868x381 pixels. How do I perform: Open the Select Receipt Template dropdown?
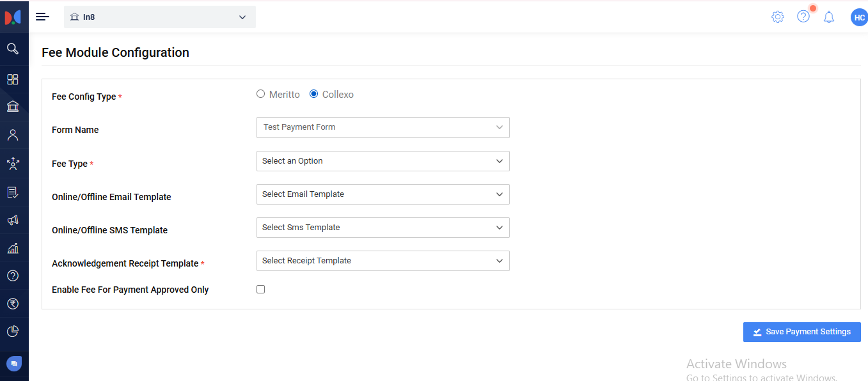pos(383,261)
